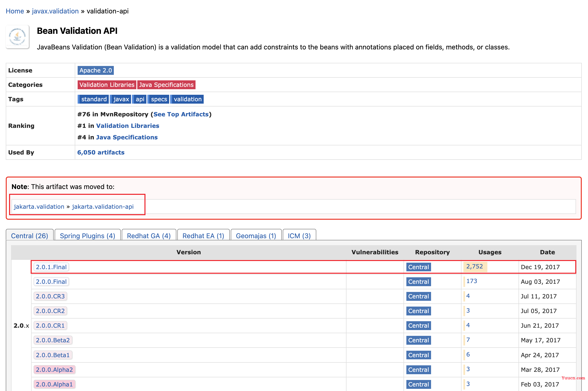Open the jakarta.validation group link
Screen dimensions: 588x391
[39, 207]
